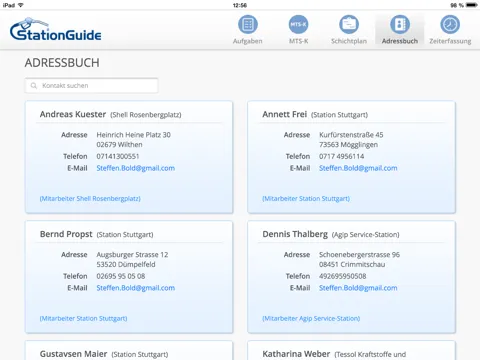Switch to the Zeiterfassung tab label

450,41
